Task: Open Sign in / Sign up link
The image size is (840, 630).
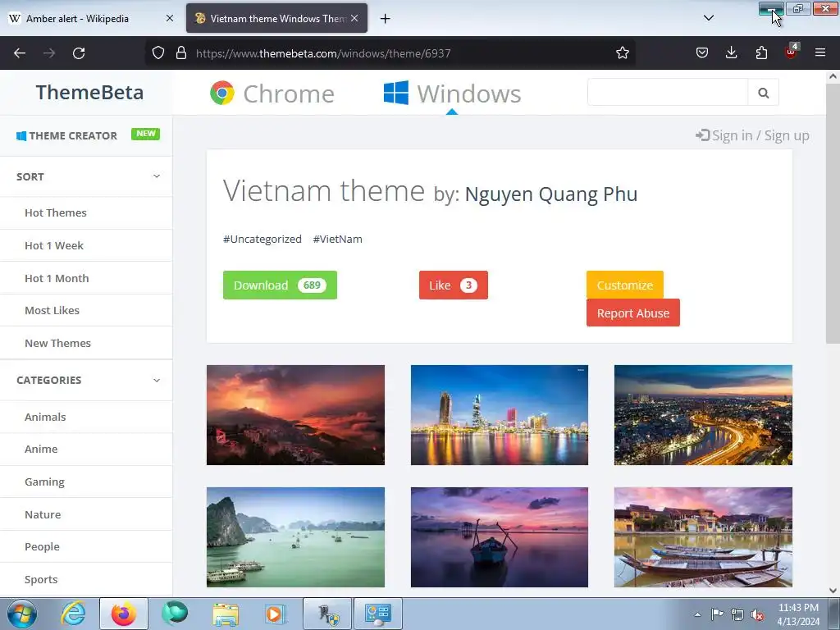Action: click(753, 135)
